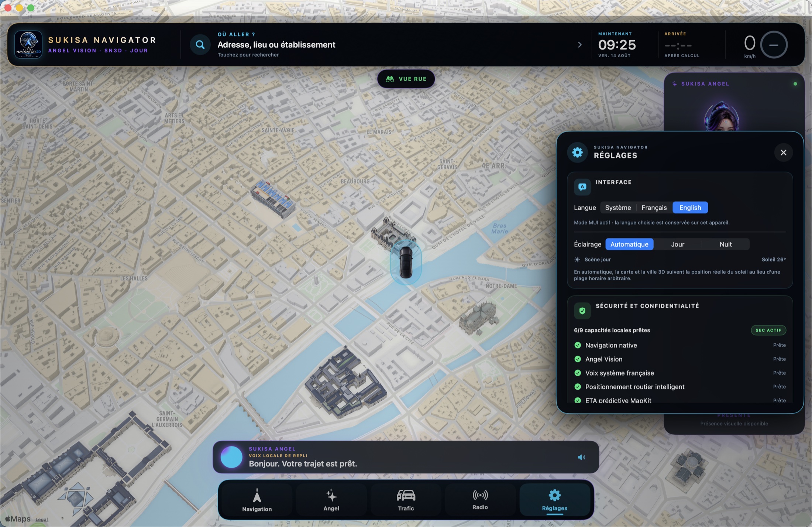Open the Radio tab
812x527 pixels.
(480, 500)
